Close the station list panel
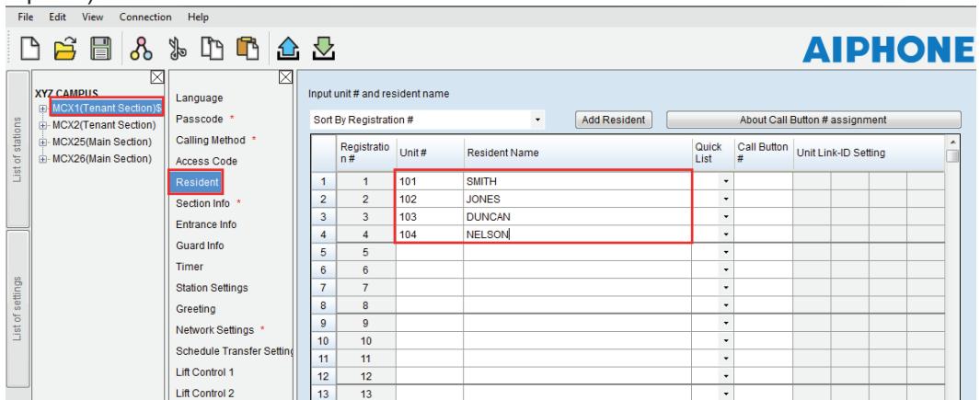The height and width of the screenshot is (400, 980). pyautogui.click(x=157, y=77)
